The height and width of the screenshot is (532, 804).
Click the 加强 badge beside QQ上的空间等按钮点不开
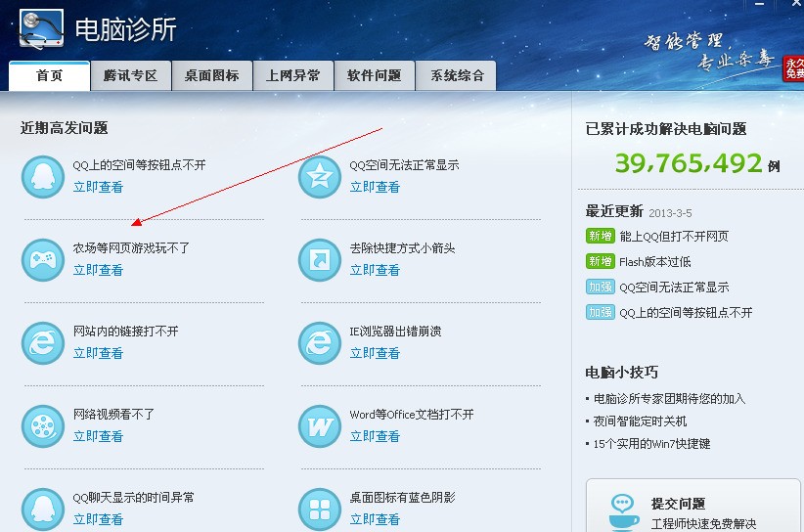(x=600, y=312)
